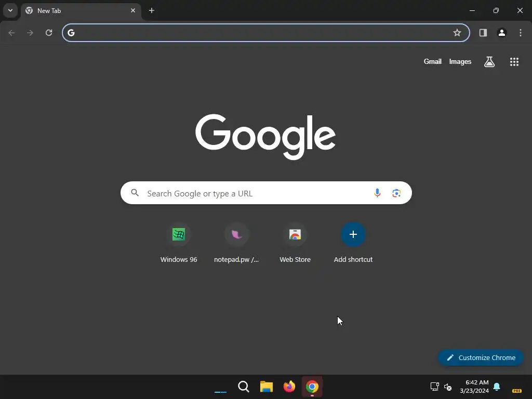
Task: Click the Customize Chrome button
Action: point(481,357)
